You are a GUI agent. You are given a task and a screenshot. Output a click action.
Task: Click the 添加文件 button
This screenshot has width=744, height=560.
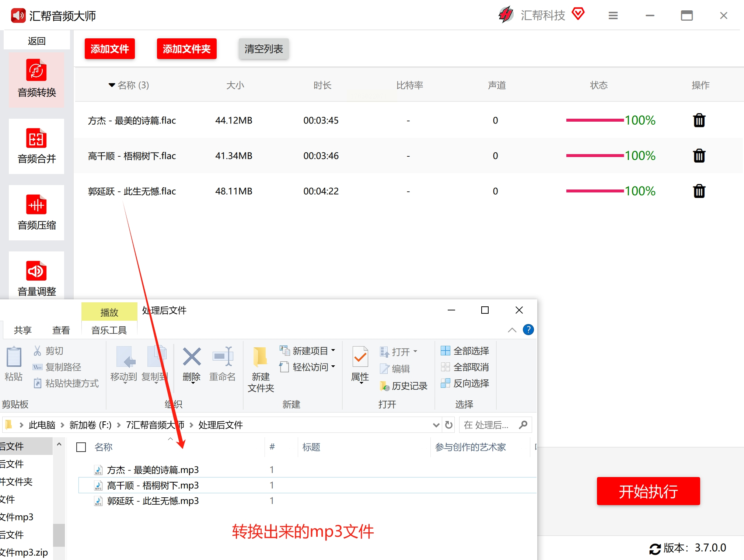point(110,49)
